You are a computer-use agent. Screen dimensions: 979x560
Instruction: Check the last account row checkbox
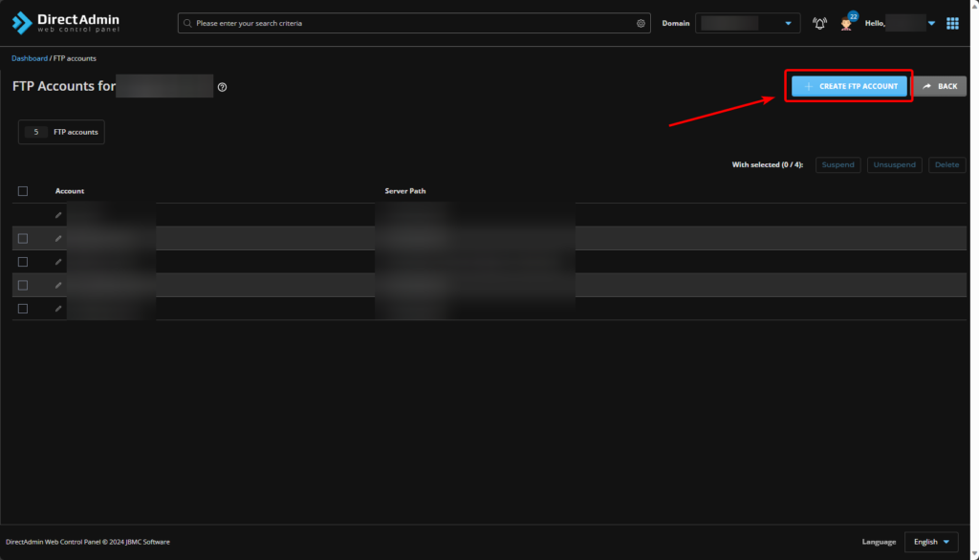click(x=23, y=309)
